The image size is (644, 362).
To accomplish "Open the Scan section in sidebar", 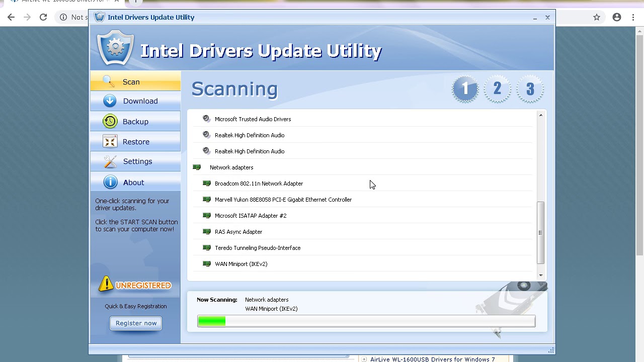I will pyautogui.click(x=135, y=81).
